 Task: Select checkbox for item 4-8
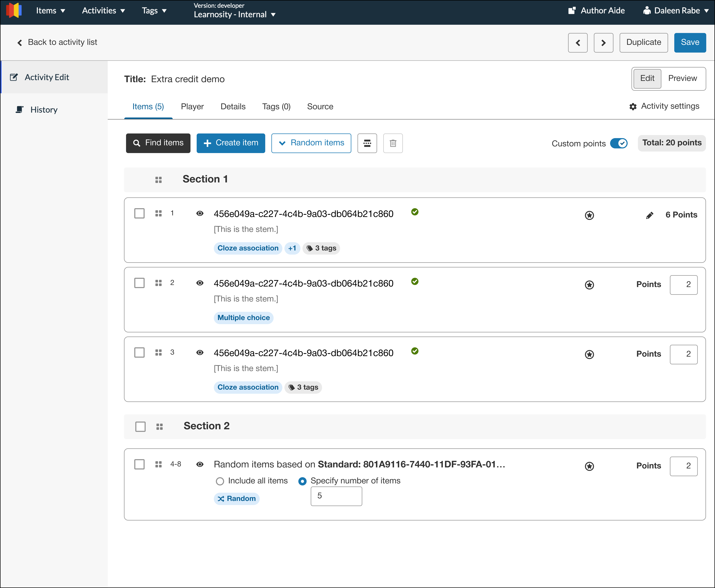[139, 464]
